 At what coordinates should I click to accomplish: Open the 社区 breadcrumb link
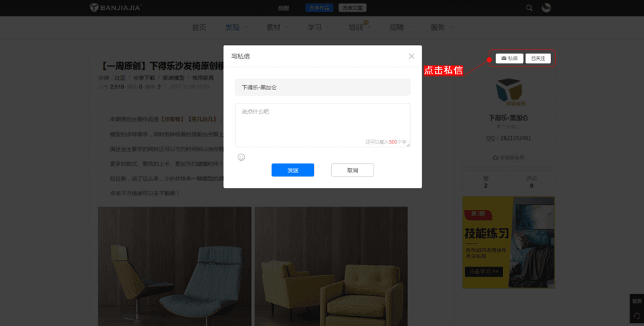pos(120,77)
